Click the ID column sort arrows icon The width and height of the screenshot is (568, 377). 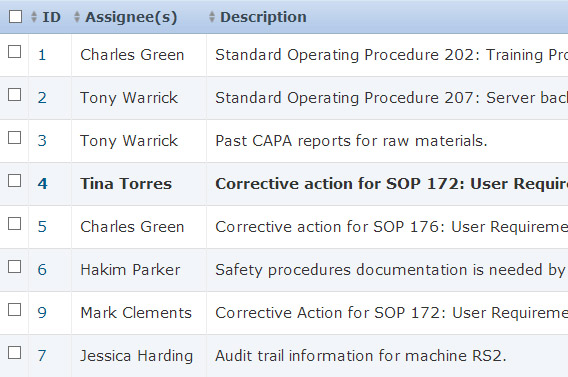pyautogui.click(x=34, y=17)
